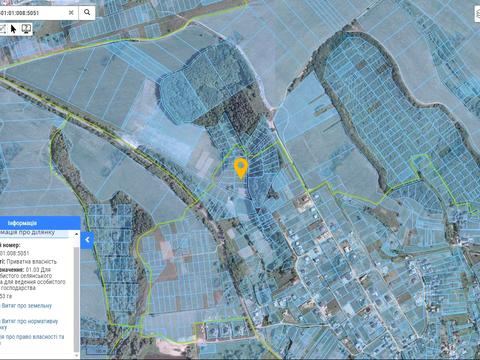Click the map scale bar
The width and height of the screenshot is (480, 360).
[97, 351]
